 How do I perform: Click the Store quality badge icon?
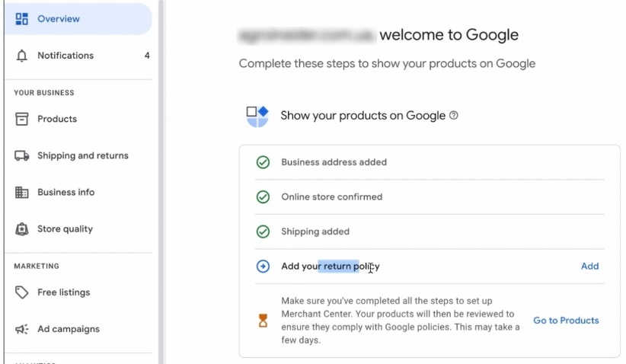pyautogui.click(x=22, y=229)
